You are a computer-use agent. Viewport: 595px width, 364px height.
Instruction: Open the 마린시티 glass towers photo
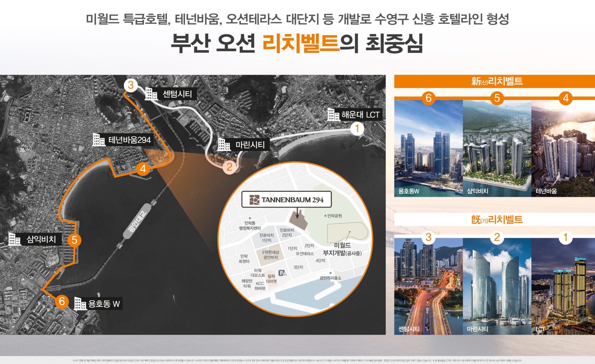(497, 286)
